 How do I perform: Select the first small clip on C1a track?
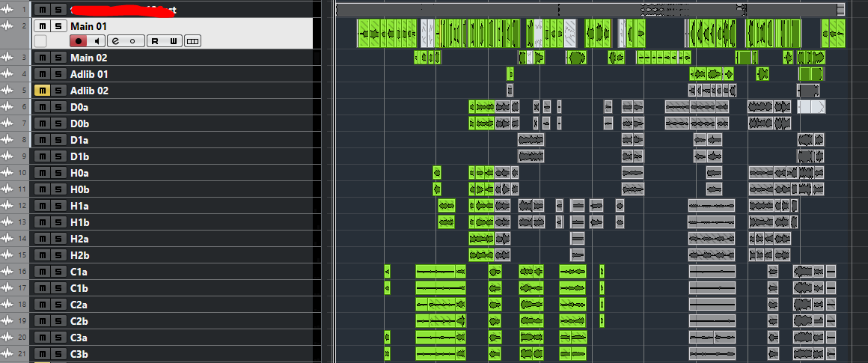[x=387, y=272]
